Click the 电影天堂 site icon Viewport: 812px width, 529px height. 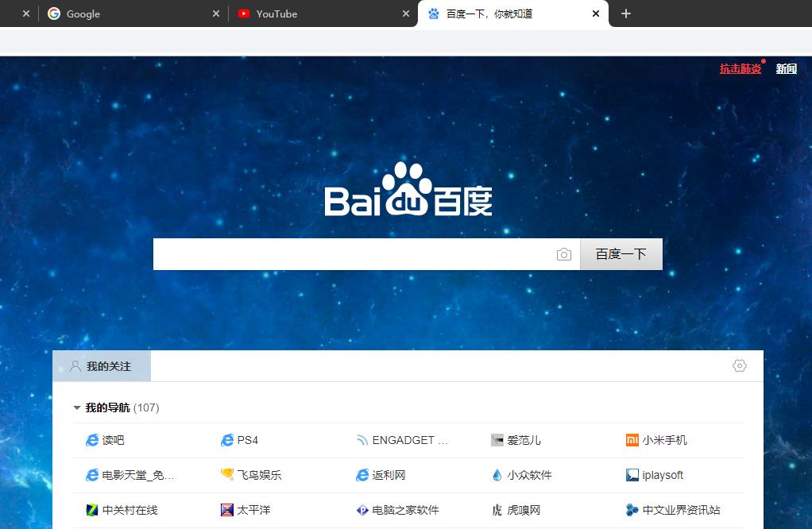click(92, 475)
